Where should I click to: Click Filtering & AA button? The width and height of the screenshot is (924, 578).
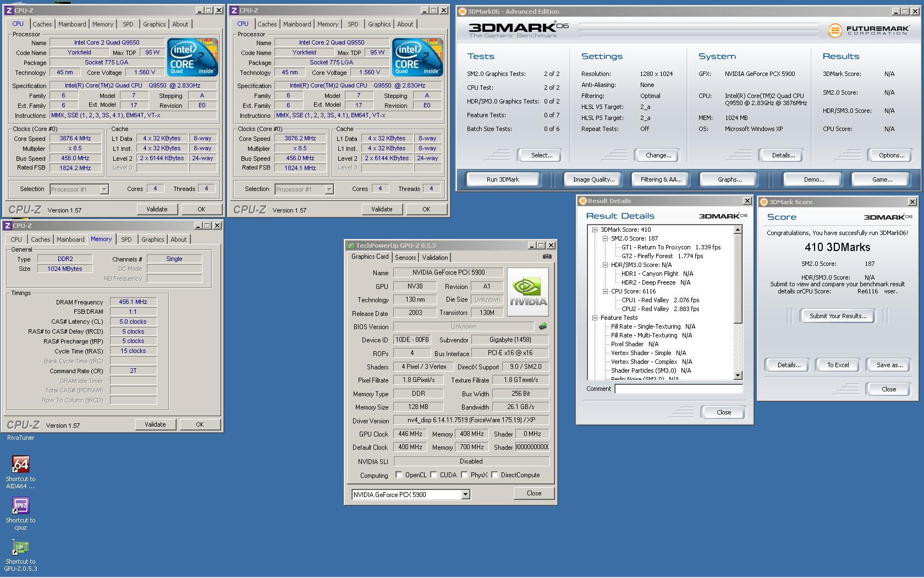[x=661, y=179]
